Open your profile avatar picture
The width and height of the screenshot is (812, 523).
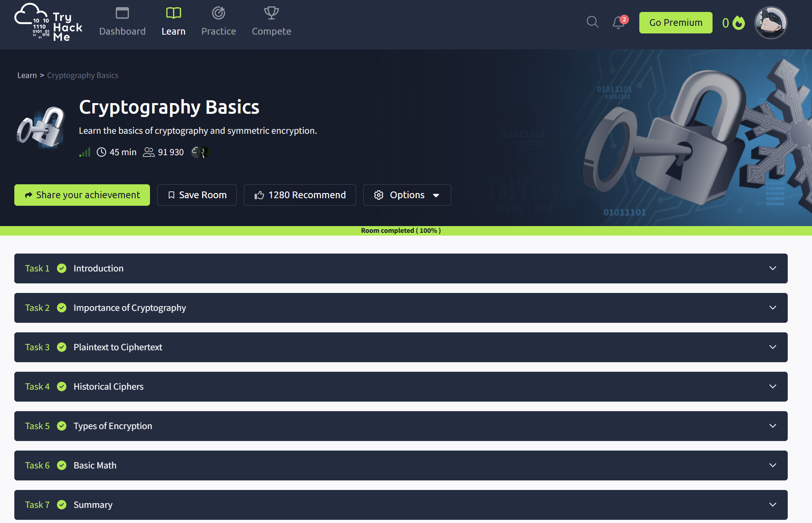770,23
